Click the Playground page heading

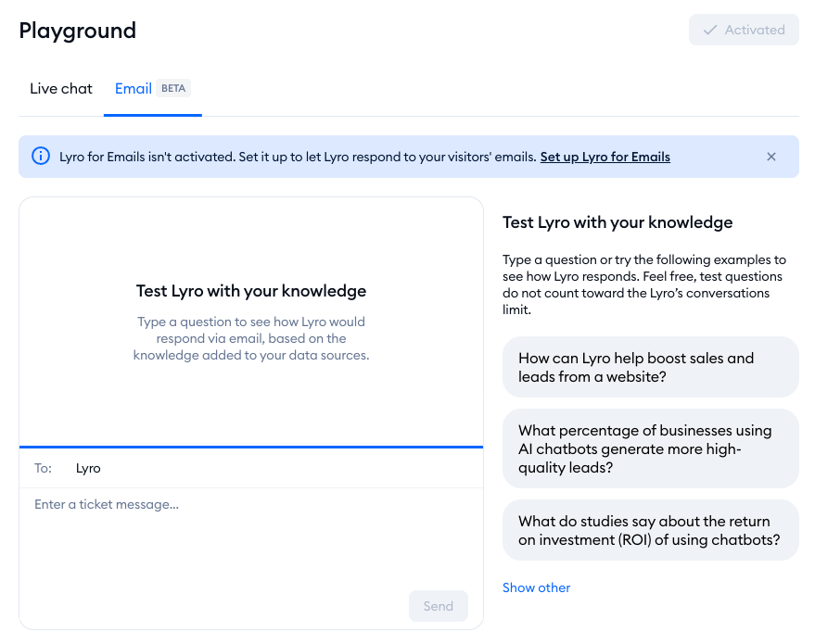pos(78,31)
